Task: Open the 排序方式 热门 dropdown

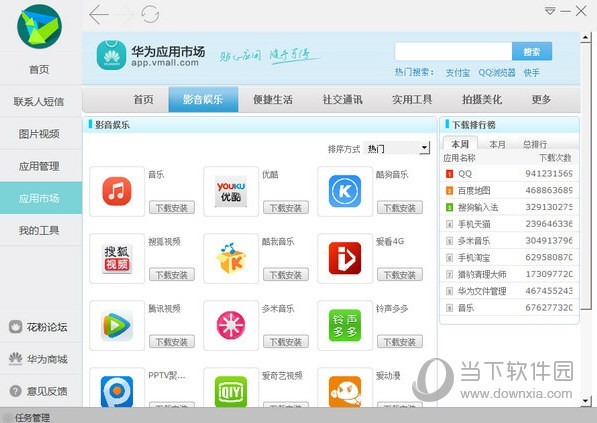Action: click(x=397, y=148)
